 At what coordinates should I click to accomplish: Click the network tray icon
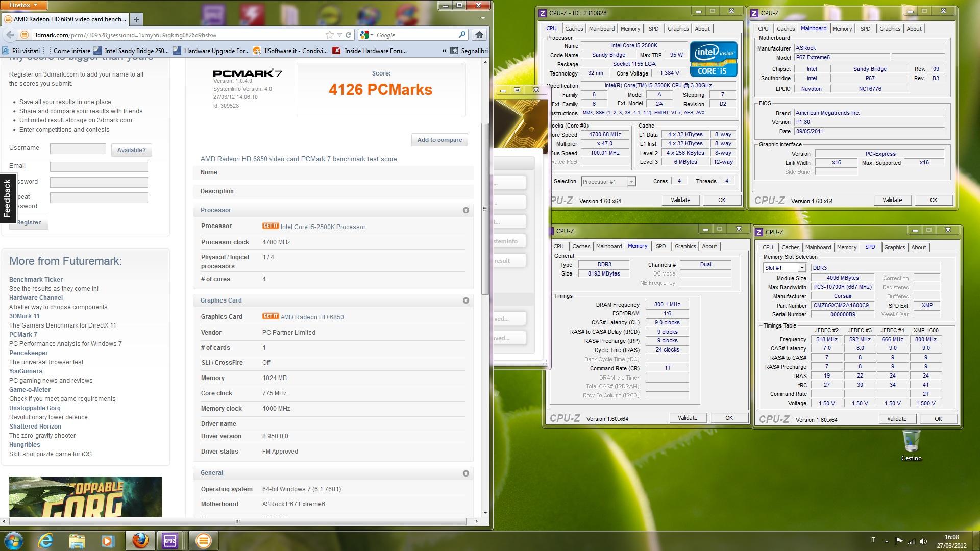click(912, 541)
